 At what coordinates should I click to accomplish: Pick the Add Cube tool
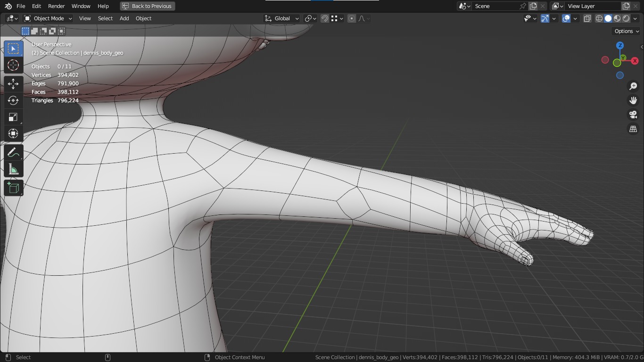click(x=13, y=188)
